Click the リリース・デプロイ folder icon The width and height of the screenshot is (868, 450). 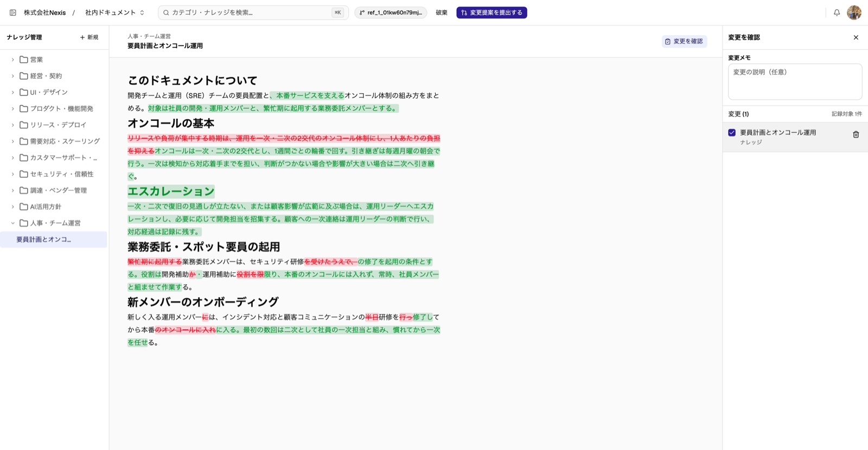(x=24, y=125)
